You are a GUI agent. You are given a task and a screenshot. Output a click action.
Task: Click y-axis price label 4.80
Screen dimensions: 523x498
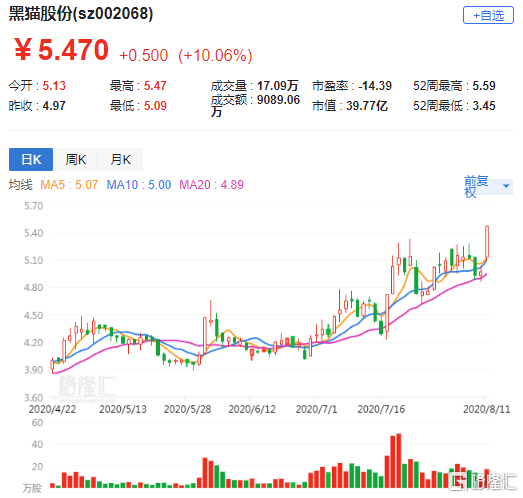click(x=34, y=288)
